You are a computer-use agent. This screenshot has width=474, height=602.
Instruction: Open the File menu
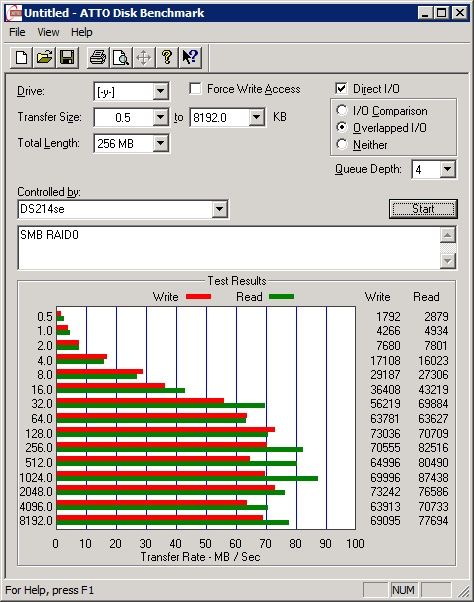(x=17, y=32)
